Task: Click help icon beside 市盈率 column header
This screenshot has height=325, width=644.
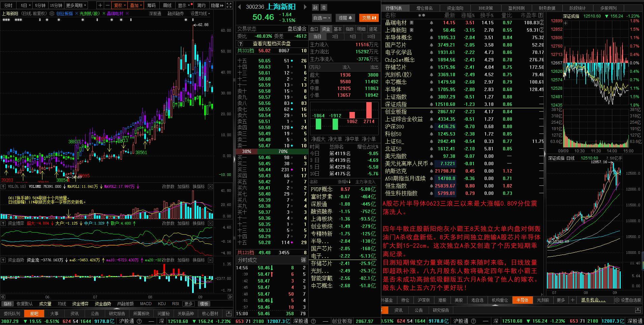Action: 541,15
